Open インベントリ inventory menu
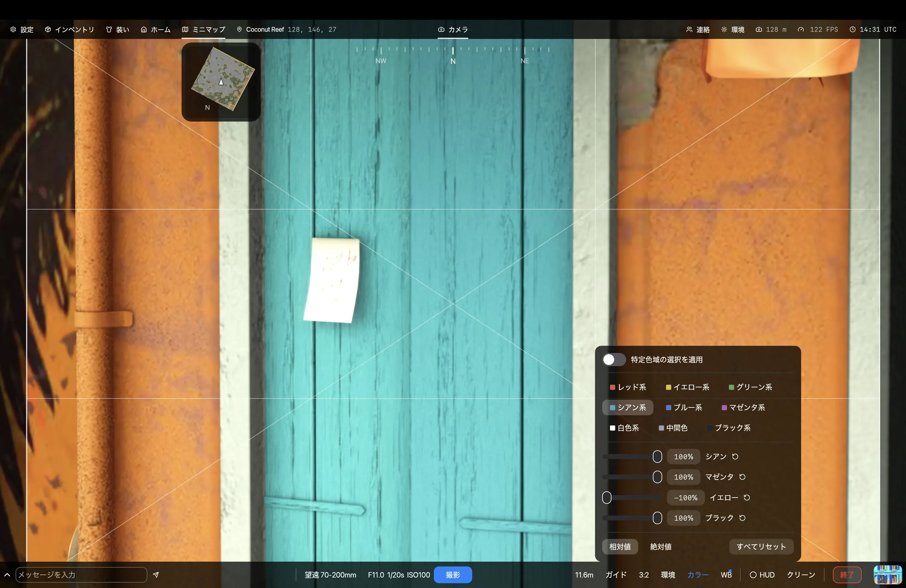 (69, 29)
